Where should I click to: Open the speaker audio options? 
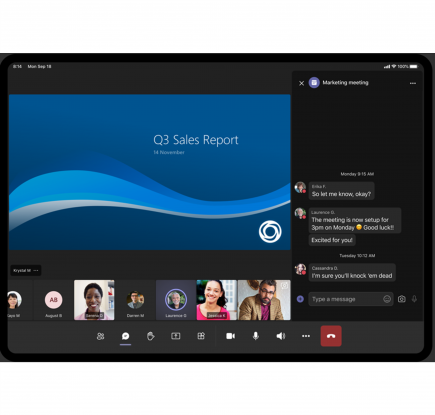281,336
